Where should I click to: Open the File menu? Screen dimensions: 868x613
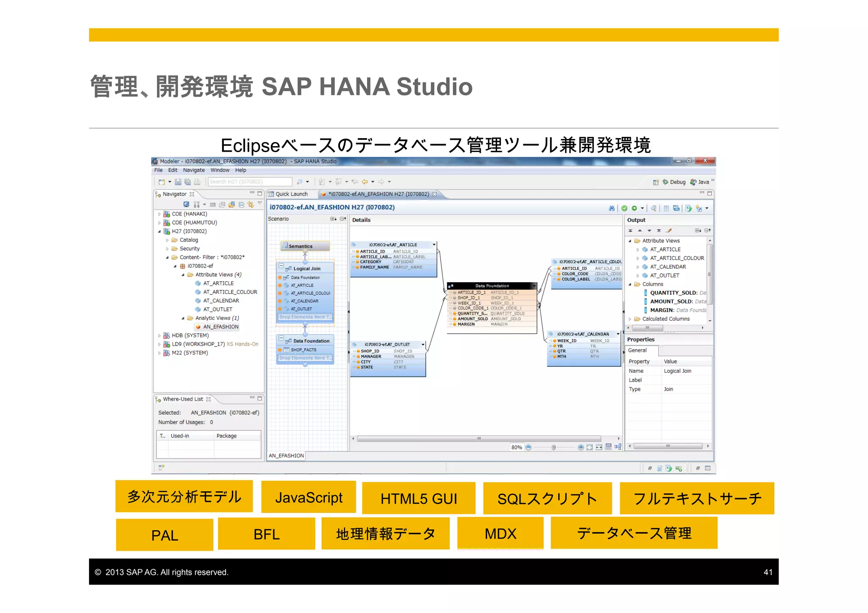158,170
